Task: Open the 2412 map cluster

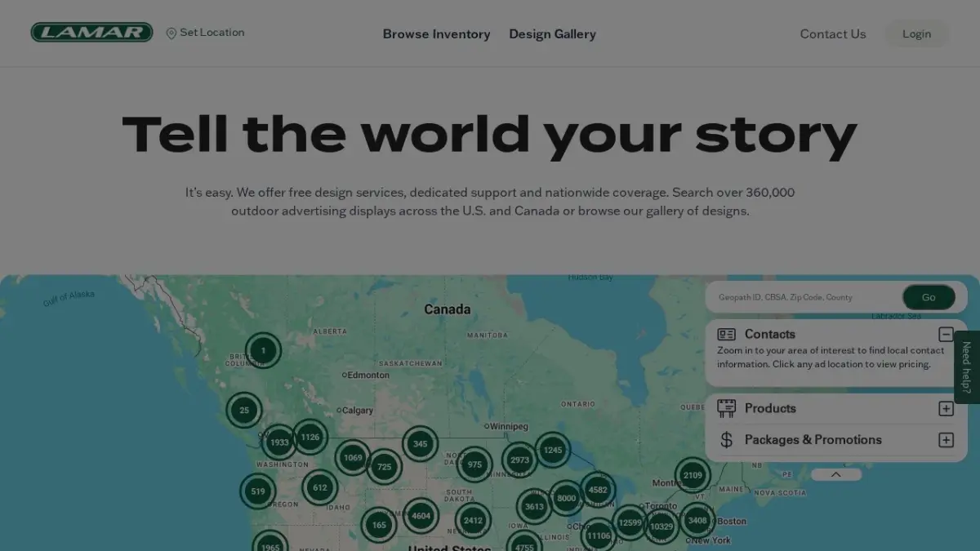Action: click(x=473, y=521)
